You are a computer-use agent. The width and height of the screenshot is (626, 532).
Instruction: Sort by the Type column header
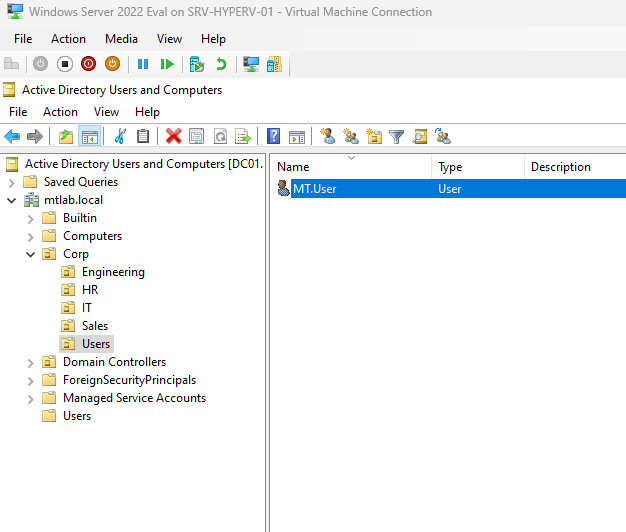(x=478, y=166)
